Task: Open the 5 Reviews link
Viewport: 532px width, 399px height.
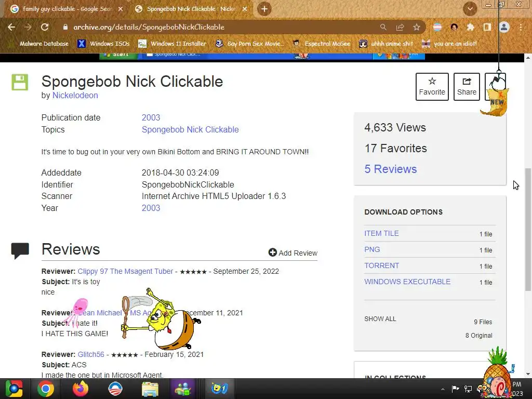Action: pos(391,169)
